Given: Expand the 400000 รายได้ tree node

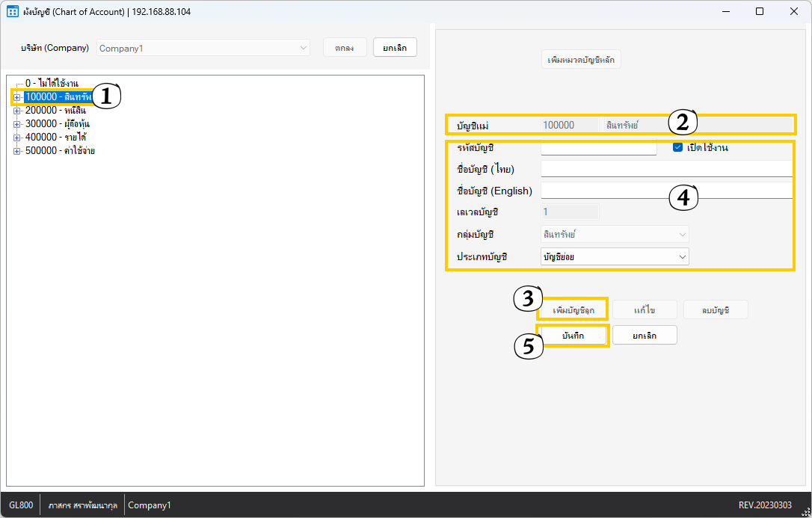Looking at the screenshot, I should click(16, 138).
